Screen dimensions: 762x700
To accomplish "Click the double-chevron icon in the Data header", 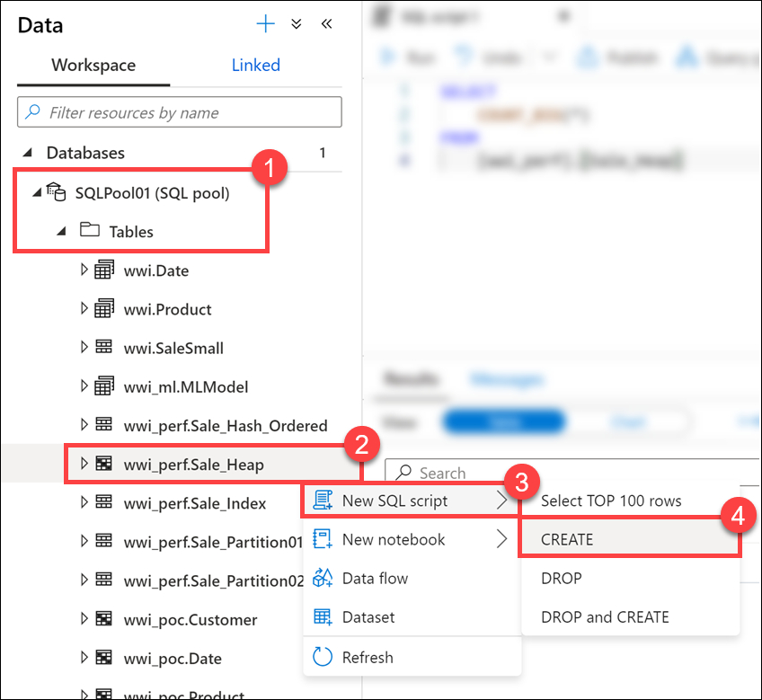I will [x=297, y=23].
